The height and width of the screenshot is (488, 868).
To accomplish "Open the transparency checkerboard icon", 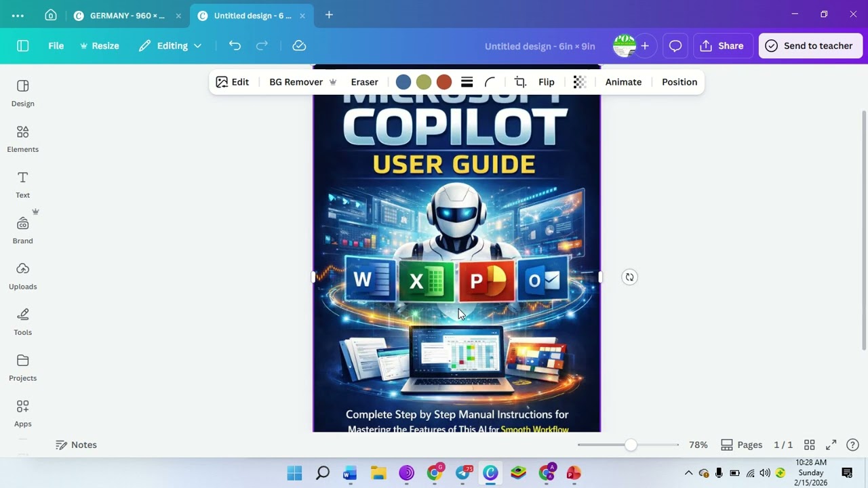I will click(579, 82).
